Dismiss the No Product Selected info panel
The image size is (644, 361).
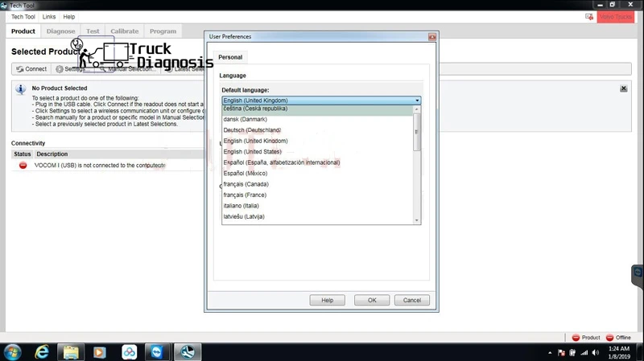click(623, 88)
